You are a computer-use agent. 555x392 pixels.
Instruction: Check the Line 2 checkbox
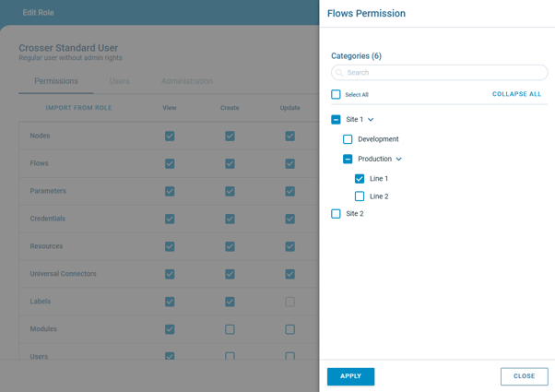pos(360,196)
